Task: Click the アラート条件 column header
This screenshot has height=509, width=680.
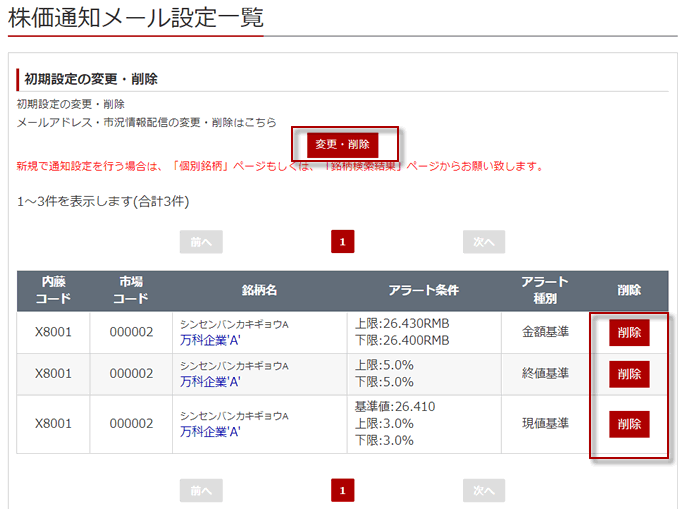Action: coord(423,290)
